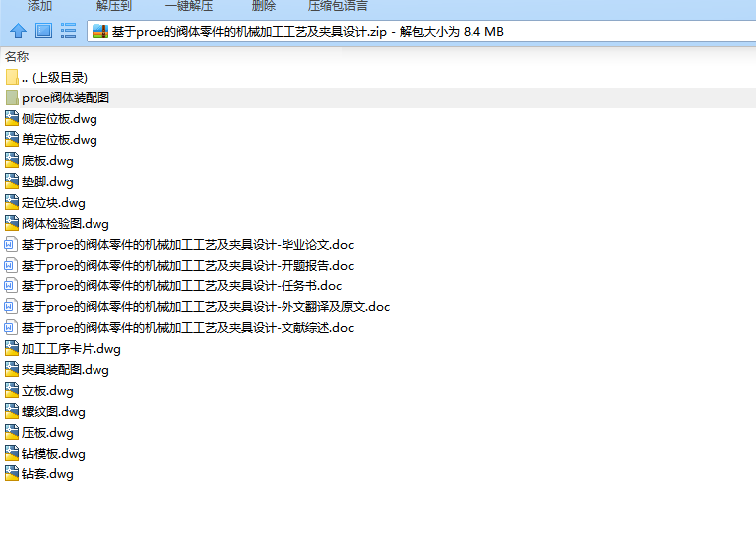
Task: Click the dwg icon of 钻模板.dwg
Action: [x=12, y=453]
